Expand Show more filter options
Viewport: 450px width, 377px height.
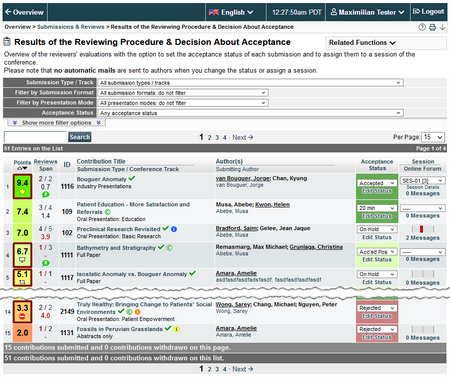point(57,123)
